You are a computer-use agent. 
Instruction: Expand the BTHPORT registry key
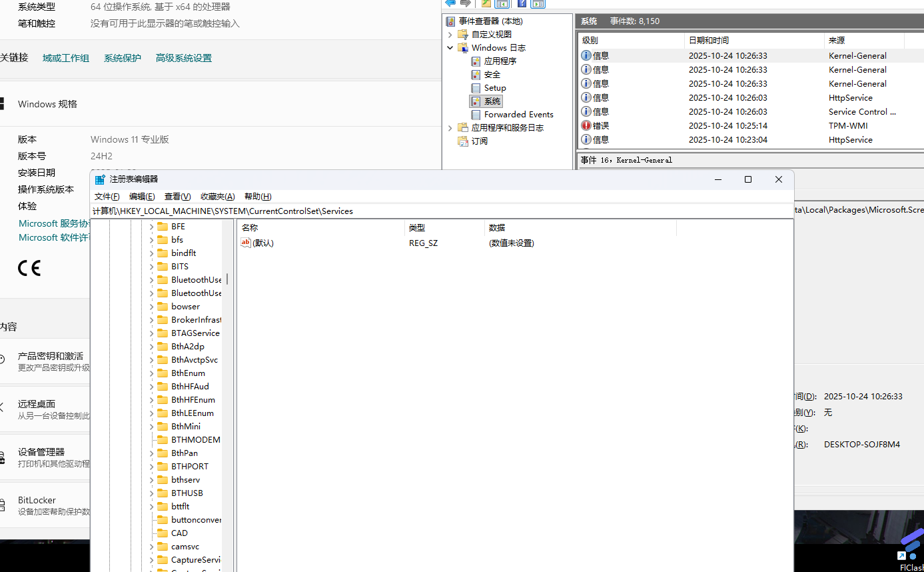(151, 467)
